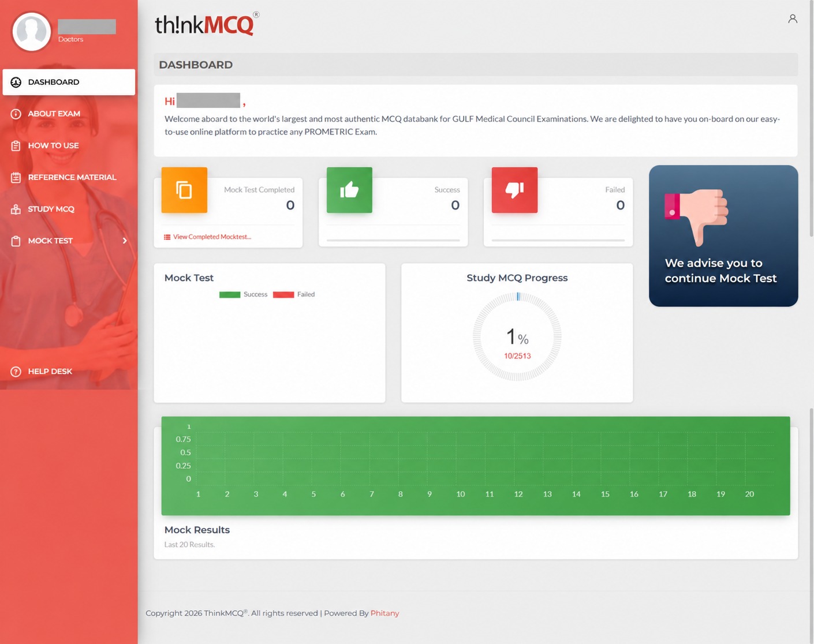Expand the Mock Test submenu chevron

125,241
